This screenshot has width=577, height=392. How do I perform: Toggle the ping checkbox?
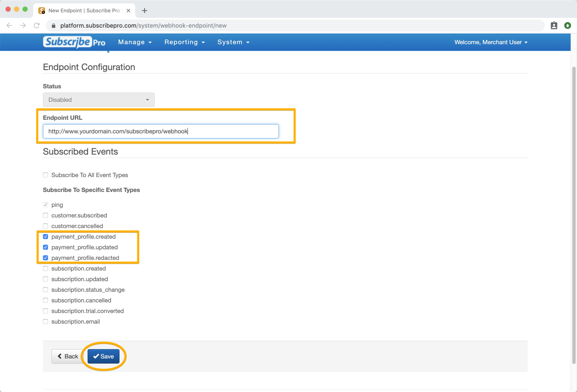[x=45, y=205]
